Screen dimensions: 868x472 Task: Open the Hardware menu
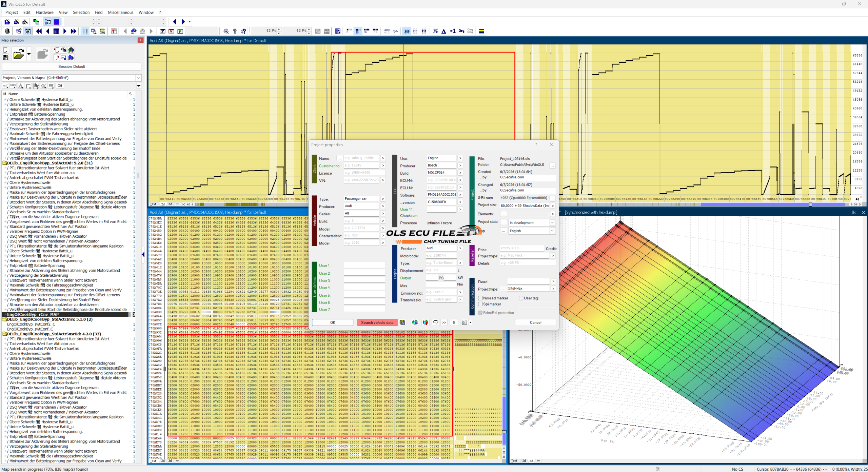44,13
